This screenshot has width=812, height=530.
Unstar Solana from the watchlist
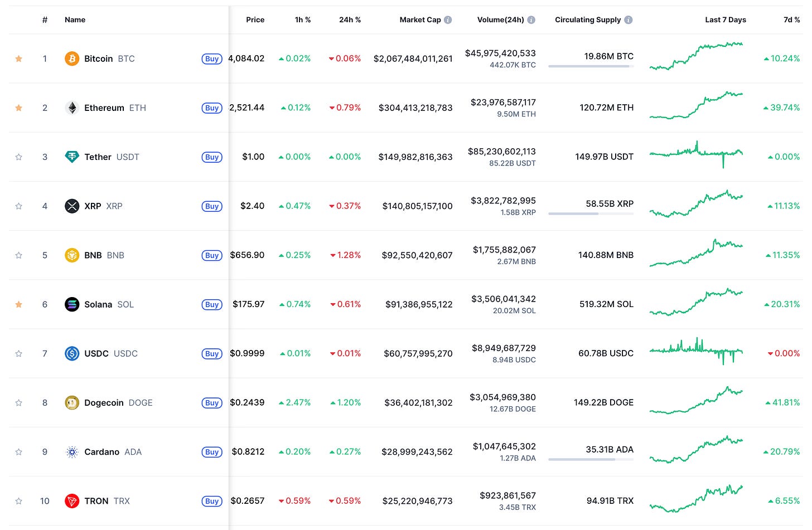click(18, 304)
